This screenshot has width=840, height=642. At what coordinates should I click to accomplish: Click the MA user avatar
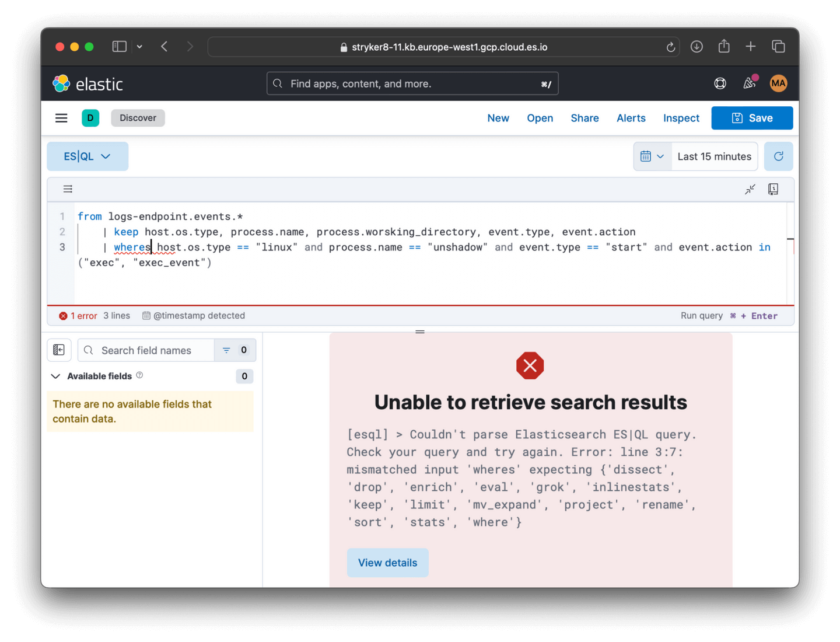778,83
